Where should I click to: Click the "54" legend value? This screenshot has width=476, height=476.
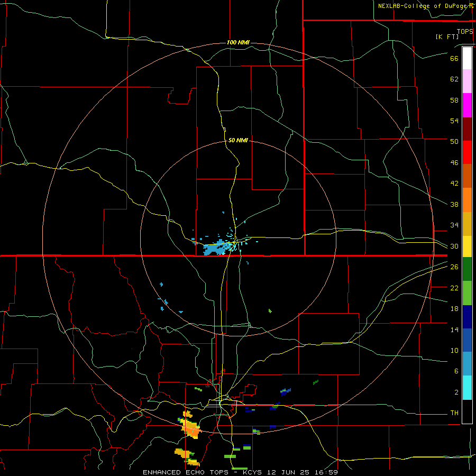[454, 121]
